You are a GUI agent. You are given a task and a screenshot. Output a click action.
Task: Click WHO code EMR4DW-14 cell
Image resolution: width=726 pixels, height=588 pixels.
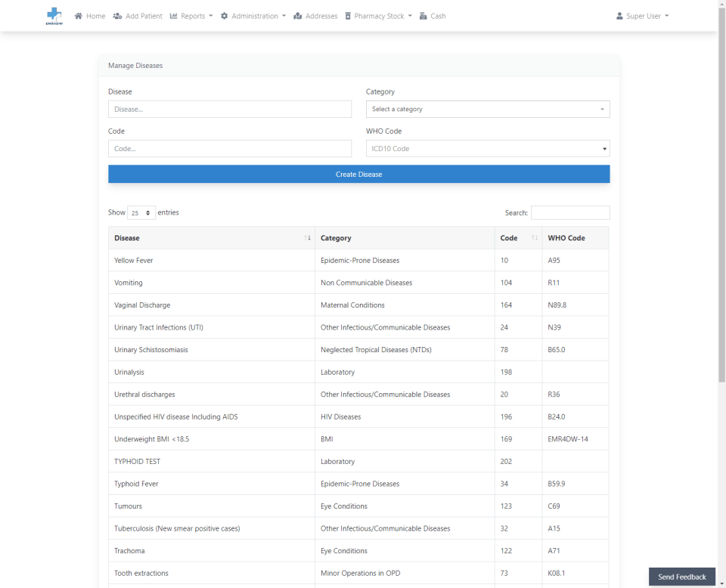tap(575, 439)
